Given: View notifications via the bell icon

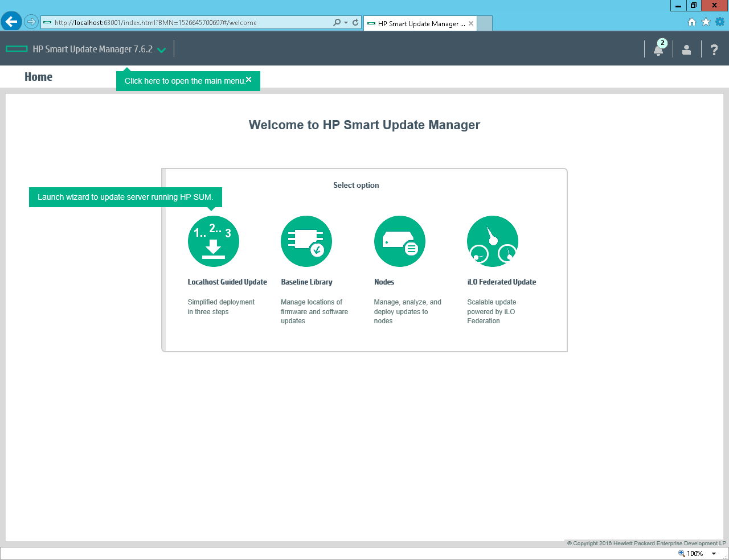Looking at the screenshot, I should (x=658, y=50).
